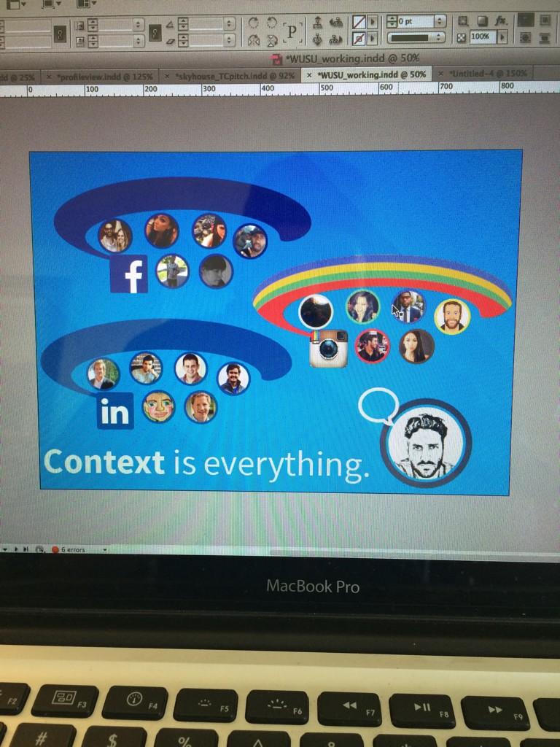Open the Scale X percentage dropdown
Screen dimensions: 560x747
[138, 24]
